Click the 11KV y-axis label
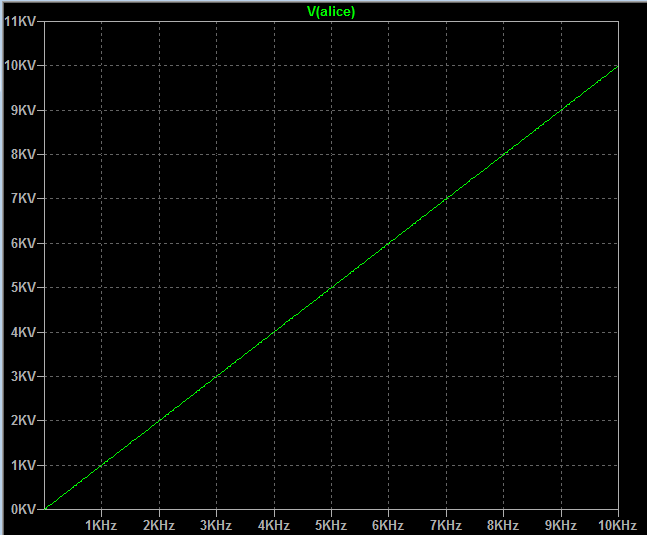The height and width of the screenshot is (535, 647). point(20,21)
